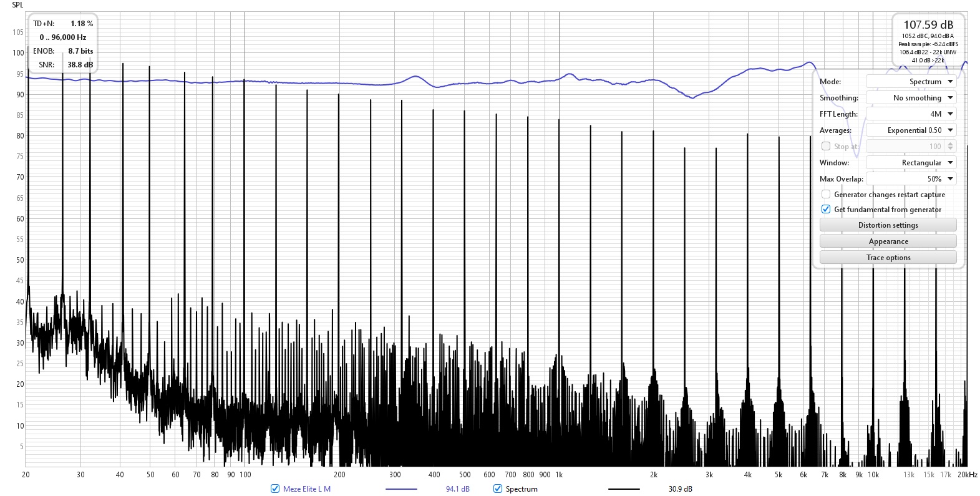Click the TD+N 1.18 % readout
The image size is (980, 496).
coord(63,24)
